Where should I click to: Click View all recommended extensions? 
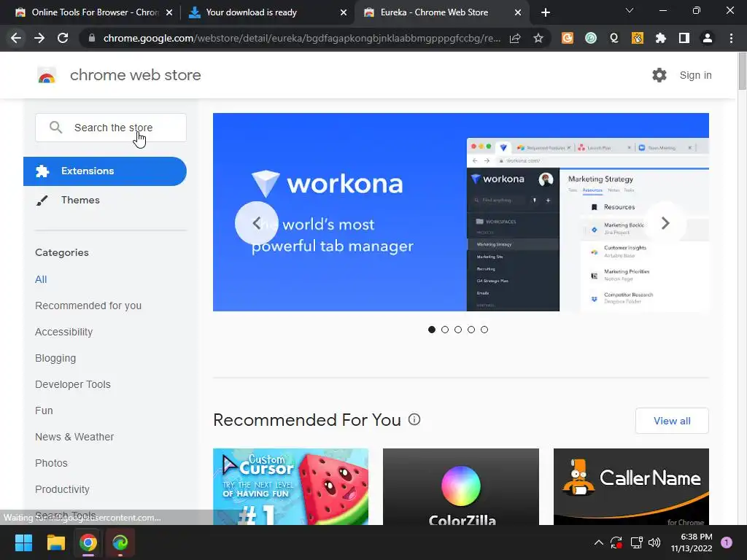pyautogui.click(x=672, y=421)
